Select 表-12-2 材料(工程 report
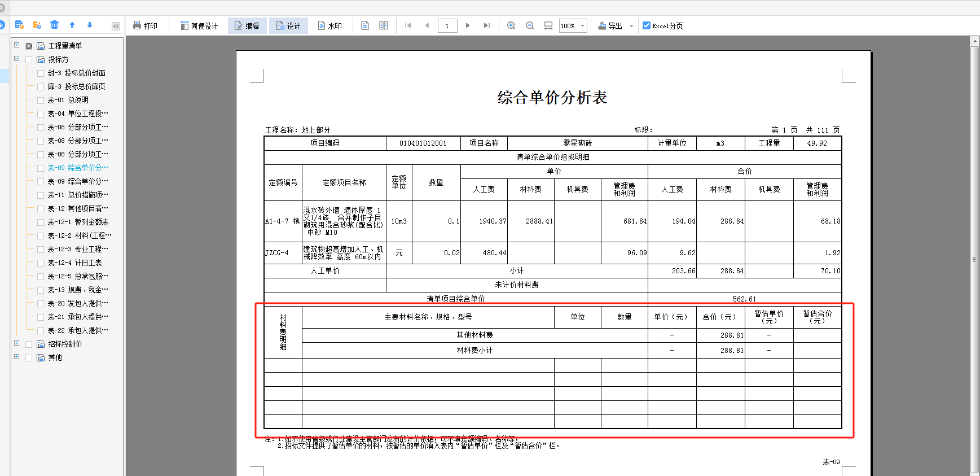Image resolution: width=980 pixels, height=476 pixels. coord(80,235)
